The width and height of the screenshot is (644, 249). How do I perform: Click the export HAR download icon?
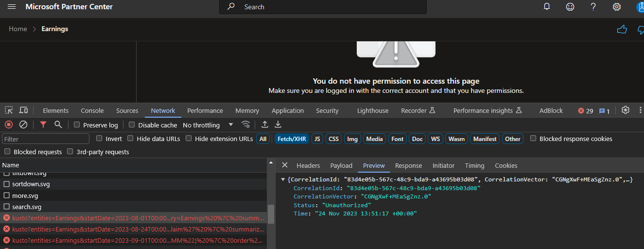coord(278,124)
